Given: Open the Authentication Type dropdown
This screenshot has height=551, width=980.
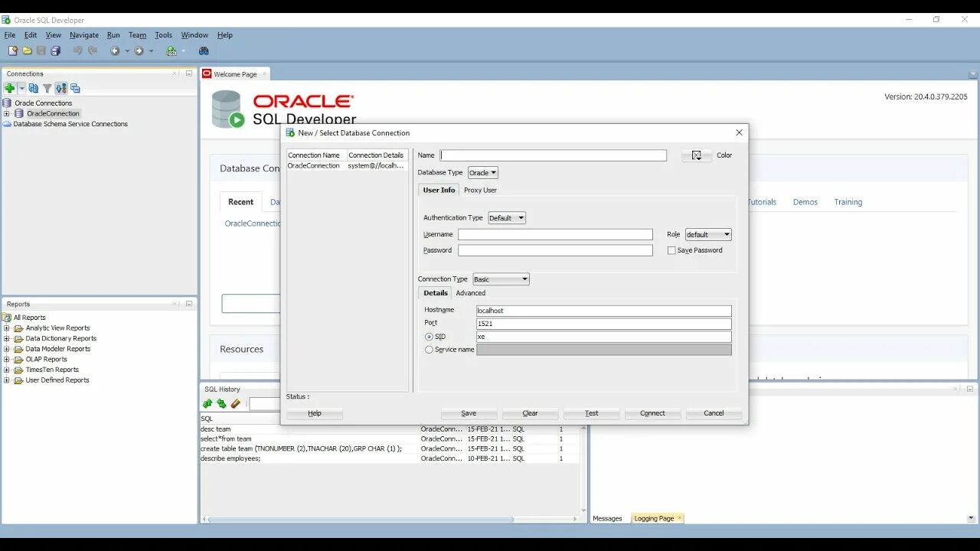Looking at the screenshot, I should (507, 218).
